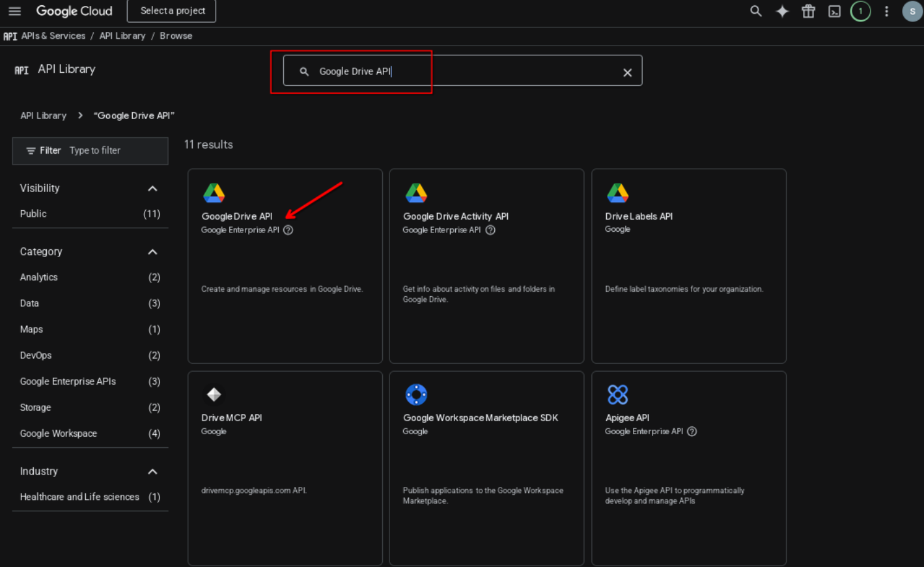Open the Drive Labels API title
The width and height of the screenshot is (924, 567).
(x=639, y=216)
